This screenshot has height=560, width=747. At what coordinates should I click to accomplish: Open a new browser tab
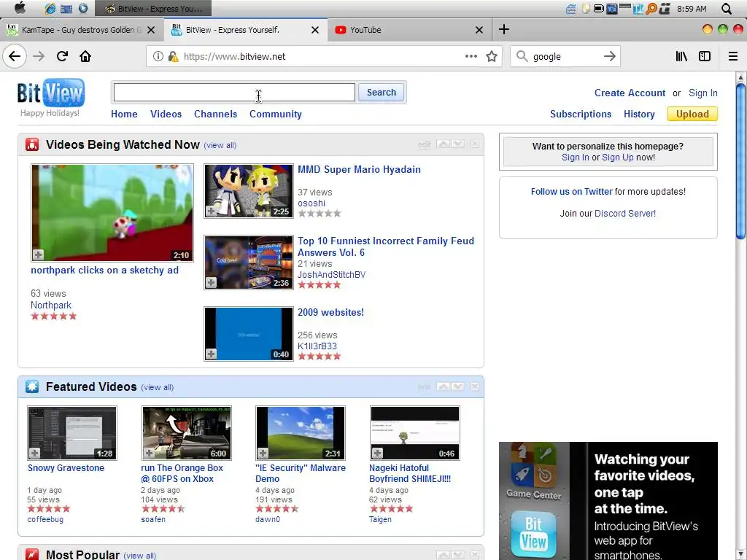click(504, 29)
